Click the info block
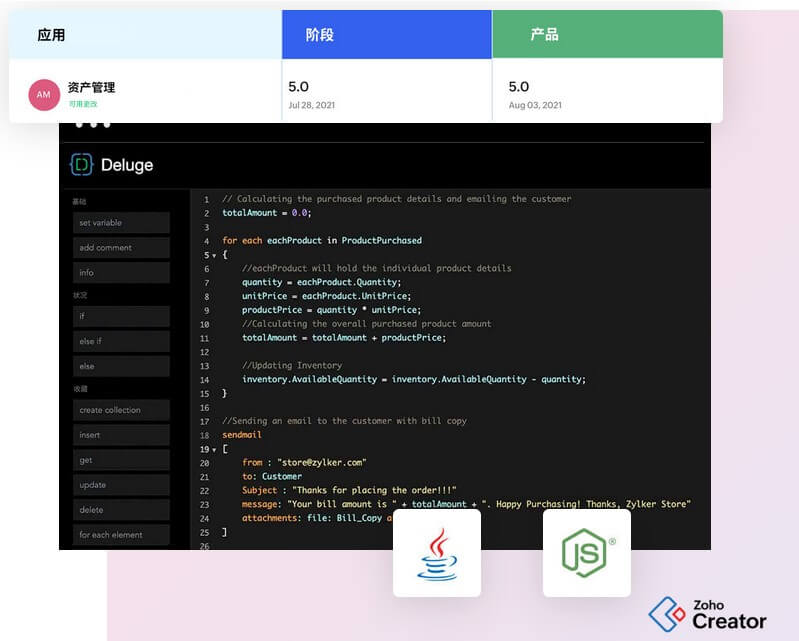This screenshot has width=799, height=641. tap(121, 273)
